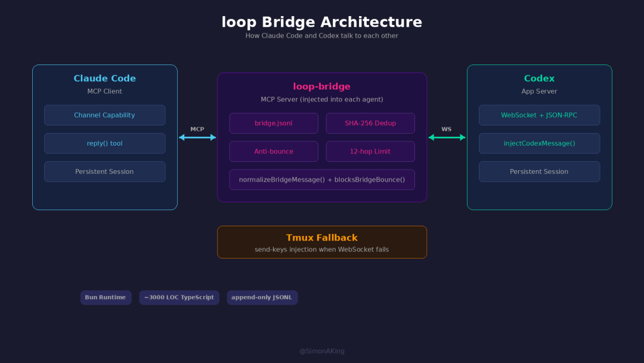
Task: Click the Tmux Fallback heading
Action: click(321, 238)
